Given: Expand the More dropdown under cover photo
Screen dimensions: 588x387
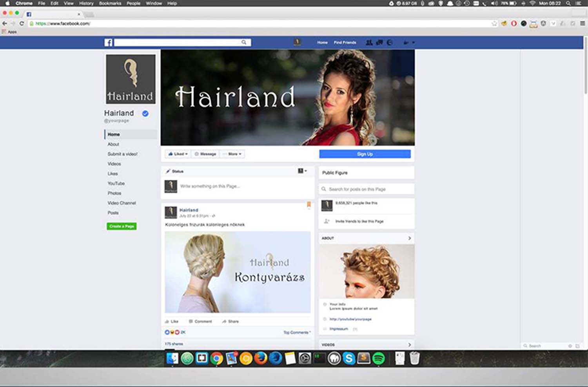Looking at the screenshot, I should coord(232,154).
